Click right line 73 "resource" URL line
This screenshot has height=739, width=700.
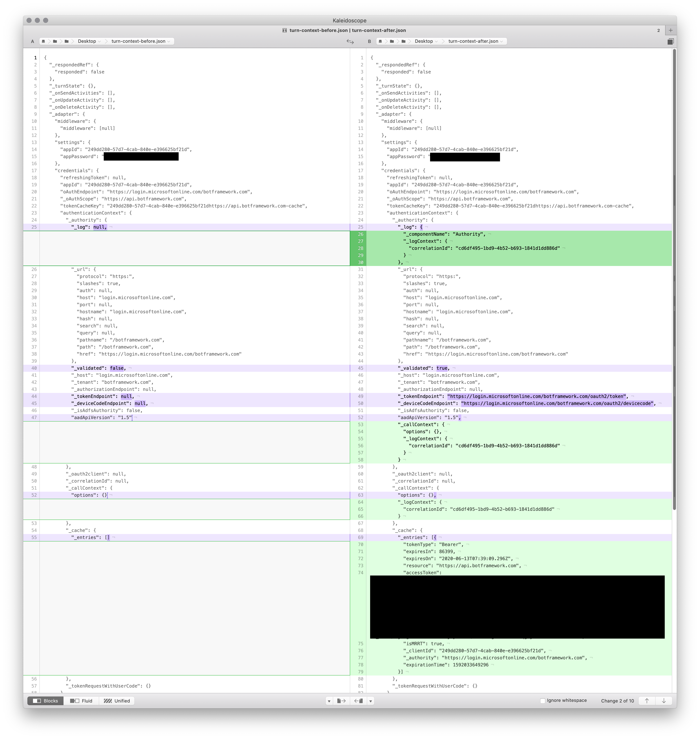(462, 566)
